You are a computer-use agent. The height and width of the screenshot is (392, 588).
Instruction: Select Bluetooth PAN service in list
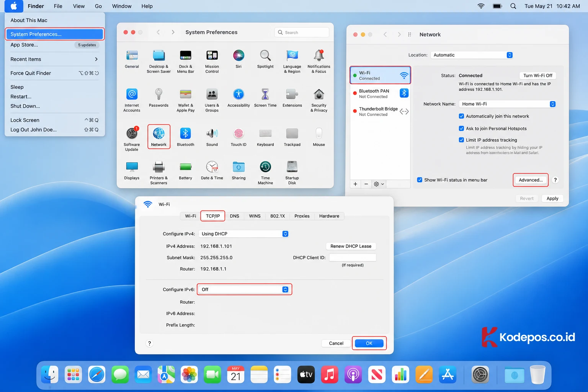tap(381, 93)
